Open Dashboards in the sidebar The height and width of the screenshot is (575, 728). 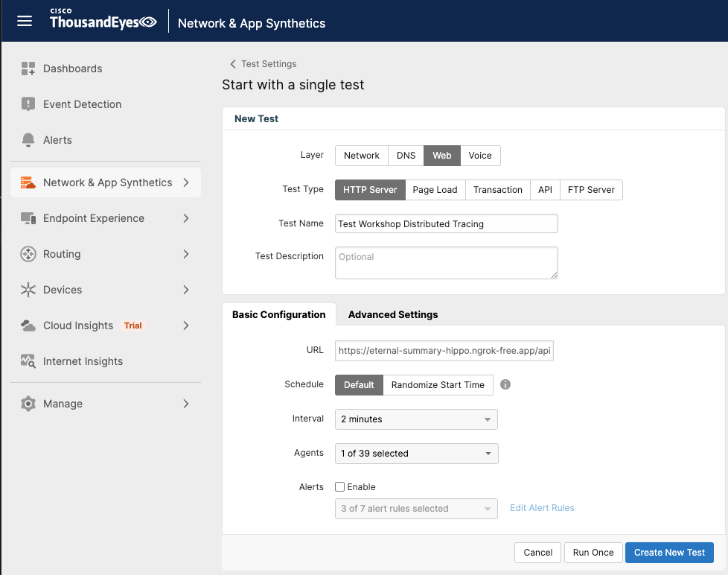72,69
